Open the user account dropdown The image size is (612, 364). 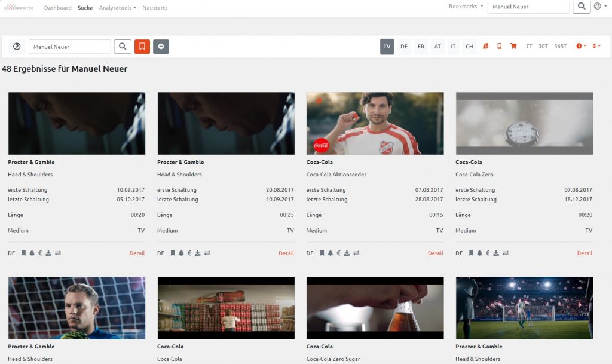tap(600, 6)
